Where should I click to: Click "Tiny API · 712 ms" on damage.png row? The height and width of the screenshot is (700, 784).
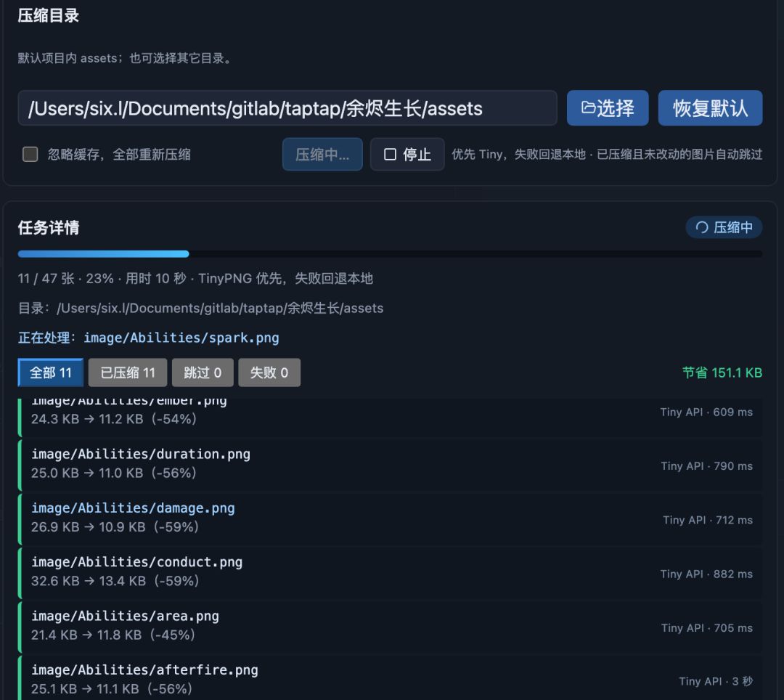pyautogui.click(x=708, y=520)
